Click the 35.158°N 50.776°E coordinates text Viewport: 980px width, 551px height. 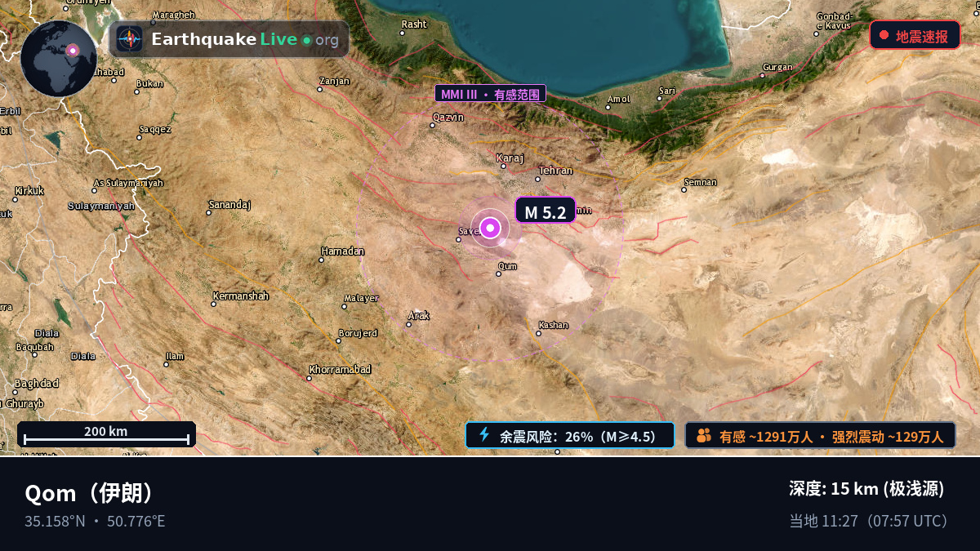[95, 521]
